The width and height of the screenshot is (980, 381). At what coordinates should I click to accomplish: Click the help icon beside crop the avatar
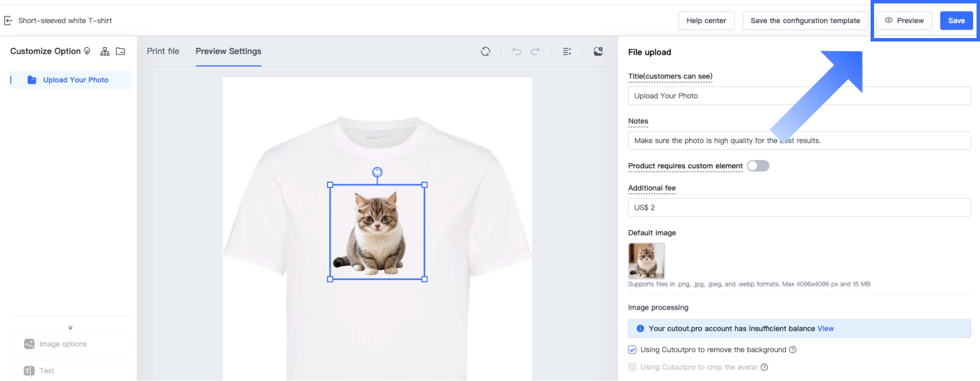[x=764, y=367]
